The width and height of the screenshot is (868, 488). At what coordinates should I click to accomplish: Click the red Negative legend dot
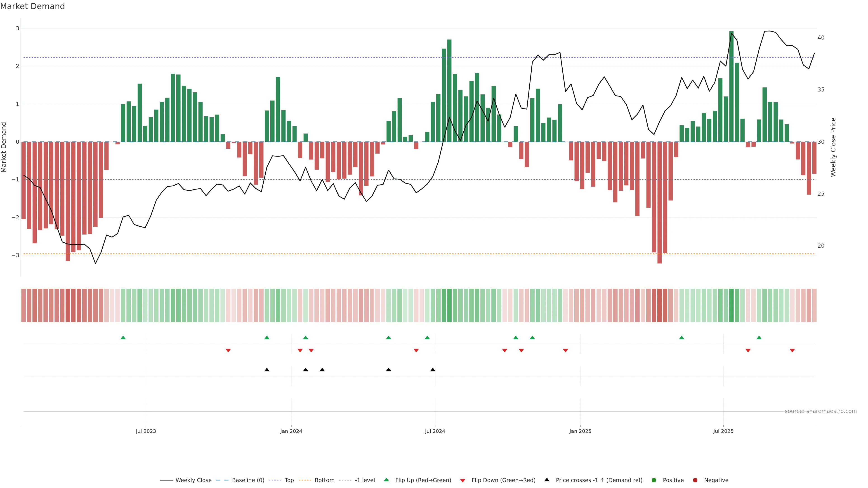click(x=695, y=480)
